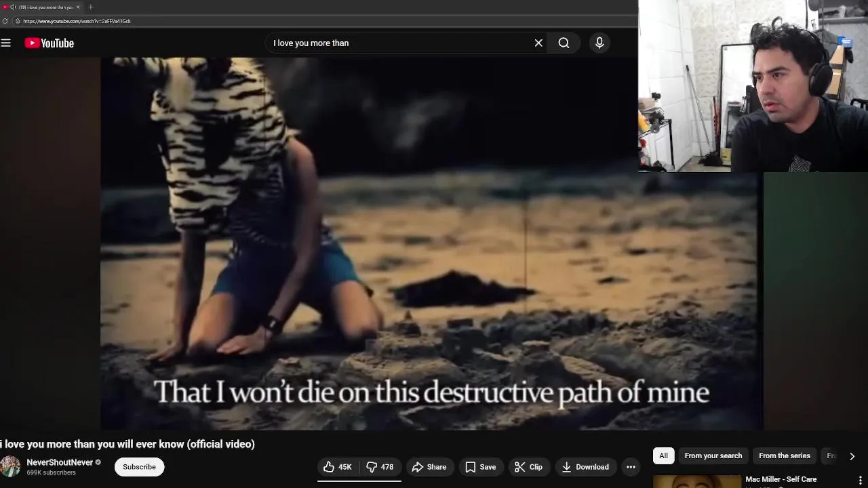This screenshot has height=488, width=868.
Task: Open the YouTube hamburger guide menu
Action: [6, 43]
